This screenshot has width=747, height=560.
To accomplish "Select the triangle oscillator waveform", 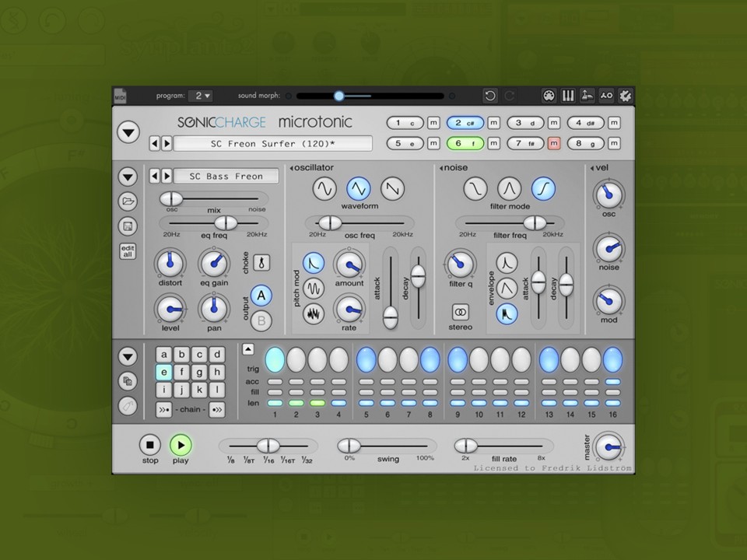I will point(358,188).
